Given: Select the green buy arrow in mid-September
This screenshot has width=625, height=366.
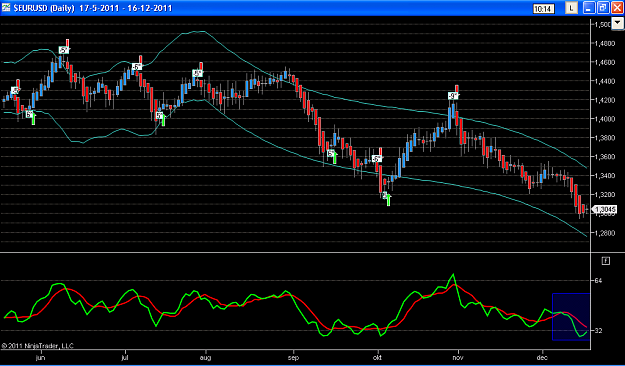Looking at the screenshot, I should [334, 158].
